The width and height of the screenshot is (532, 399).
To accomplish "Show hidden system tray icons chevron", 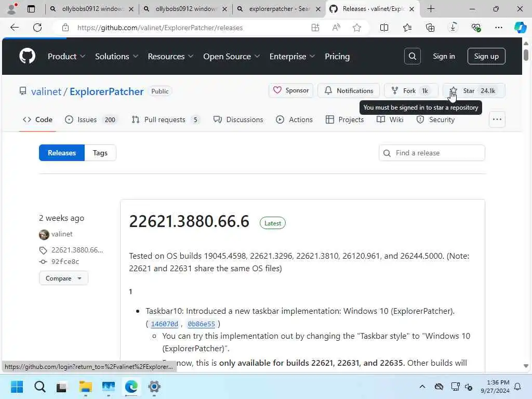I will click(x=422, y=387).
